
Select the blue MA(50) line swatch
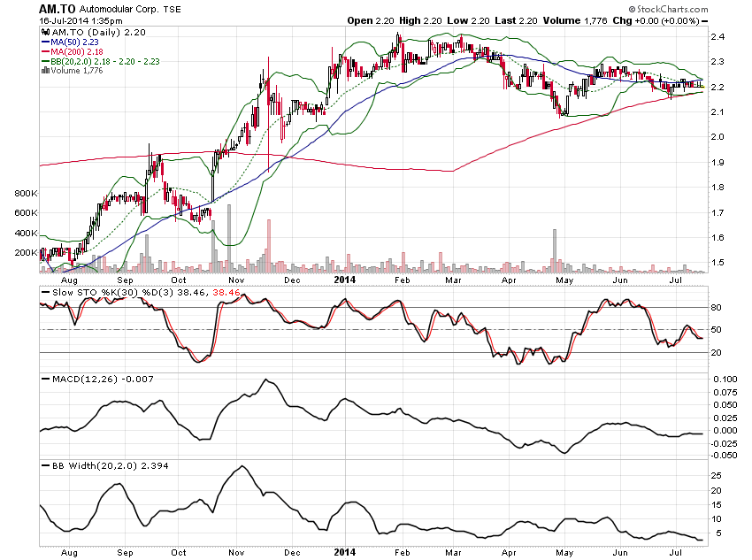point(45,42)
